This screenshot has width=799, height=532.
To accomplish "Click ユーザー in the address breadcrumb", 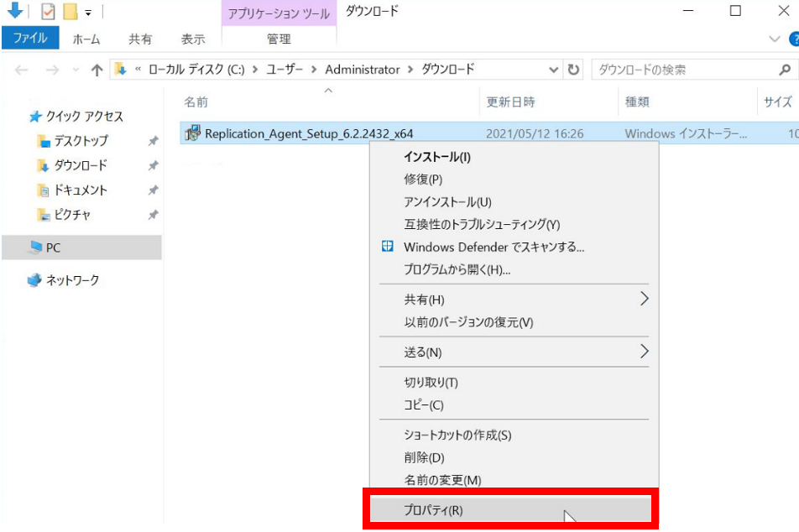I will pyautogui.click(x=285, y=70).
